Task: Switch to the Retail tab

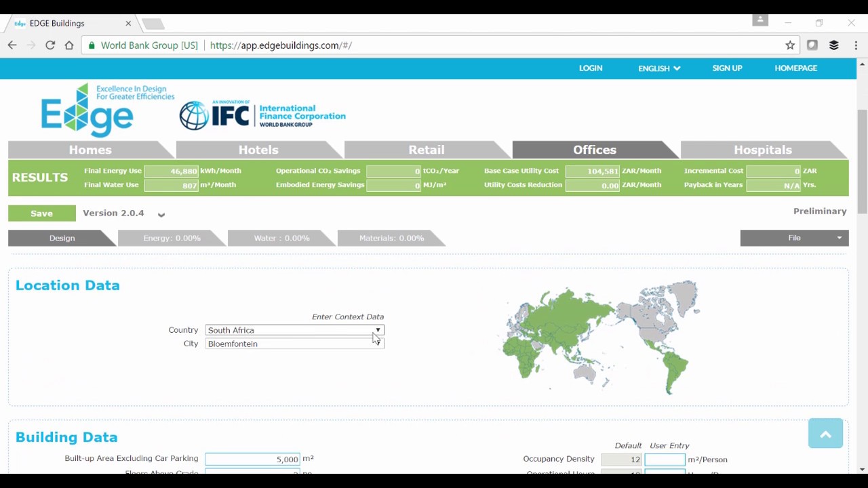Action: click(427, 150)
